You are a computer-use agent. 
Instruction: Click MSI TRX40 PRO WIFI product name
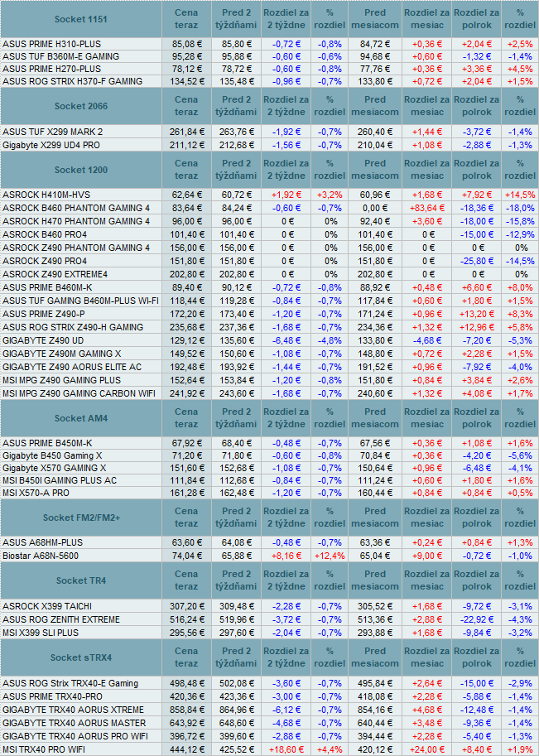(46, 749)
